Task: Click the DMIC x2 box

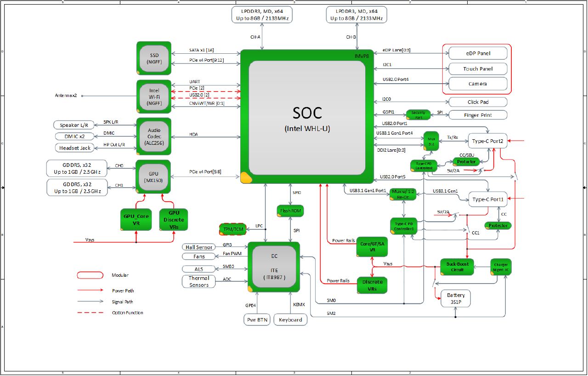Action: (x=74, y=137)
